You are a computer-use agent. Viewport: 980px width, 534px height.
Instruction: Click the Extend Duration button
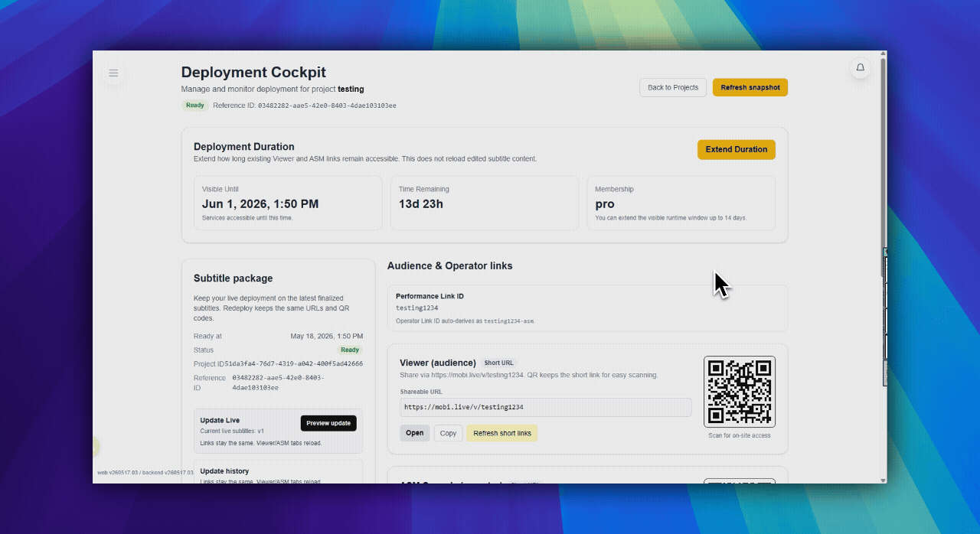737,149
